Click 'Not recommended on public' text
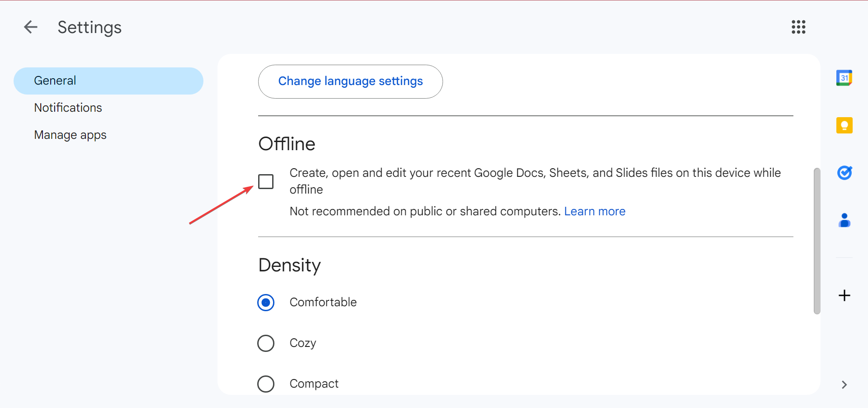 click(x=425, y=211)
